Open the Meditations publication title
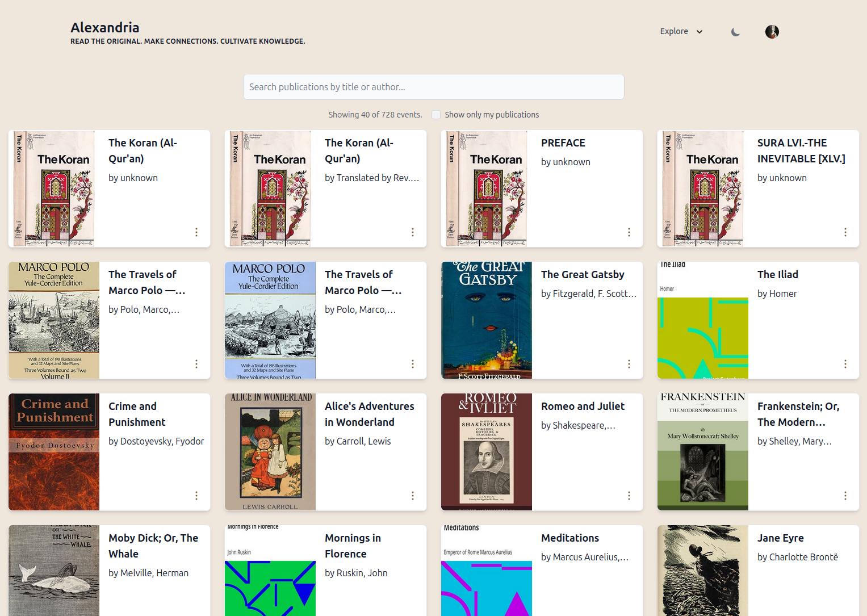 pos(569,538)
